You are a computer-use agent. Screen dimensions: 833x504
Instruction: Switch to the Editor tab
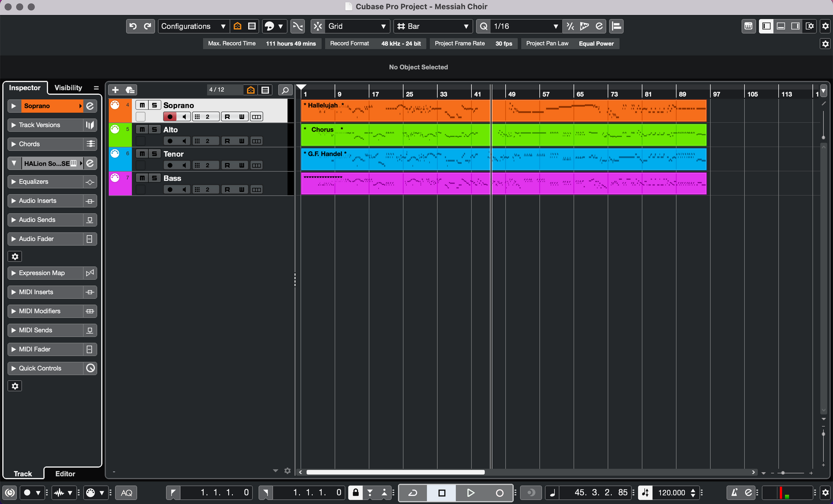(x=65, y=474)
